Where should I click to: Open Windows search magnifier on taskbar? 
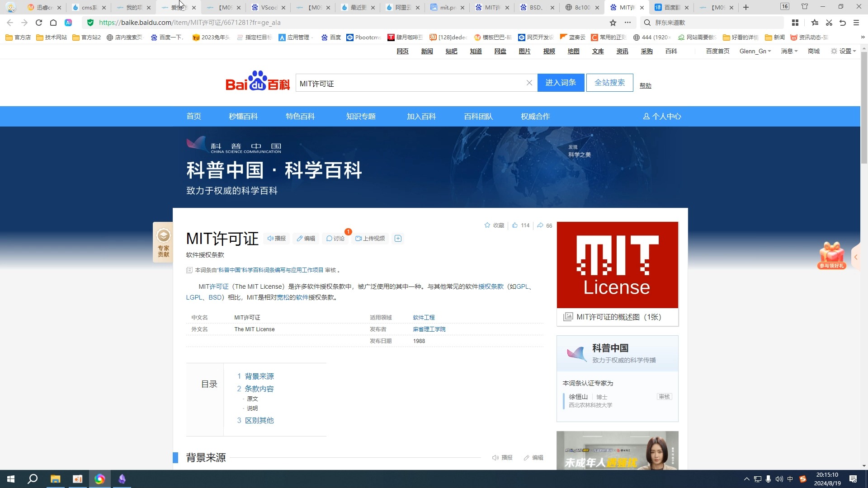click(x=33, y=479)
